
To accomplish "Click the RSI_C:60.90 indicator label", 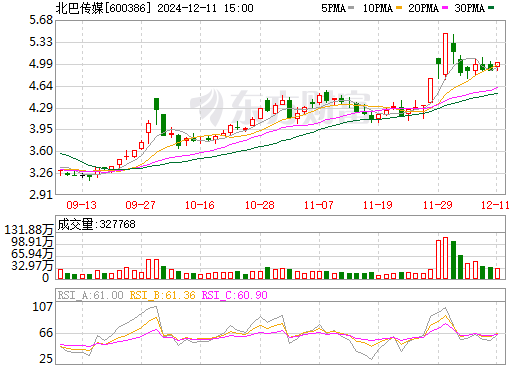I will (235, 295).
